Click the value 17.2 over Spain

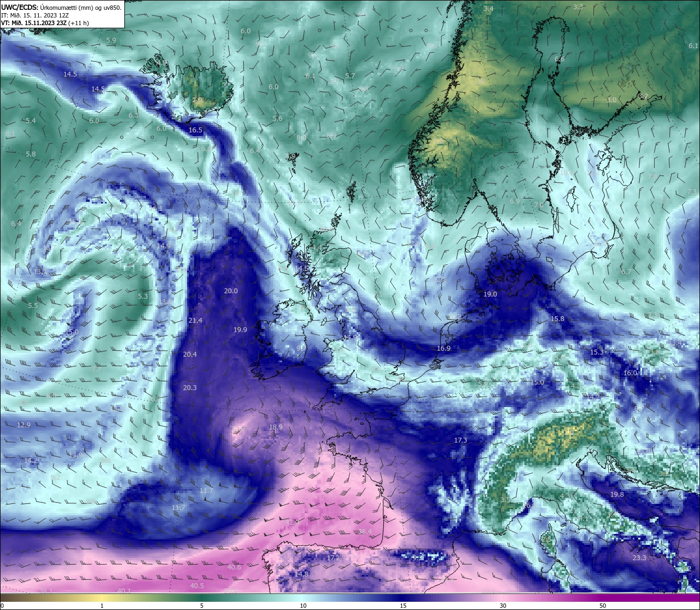click(x=333, y=557)
